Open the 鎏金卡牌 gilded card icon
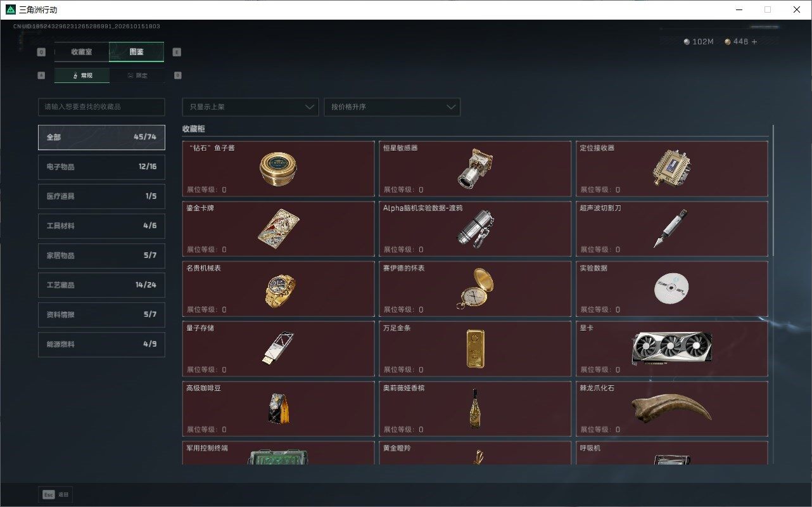The height and width of the screenshot is (507, 812). 278,228
